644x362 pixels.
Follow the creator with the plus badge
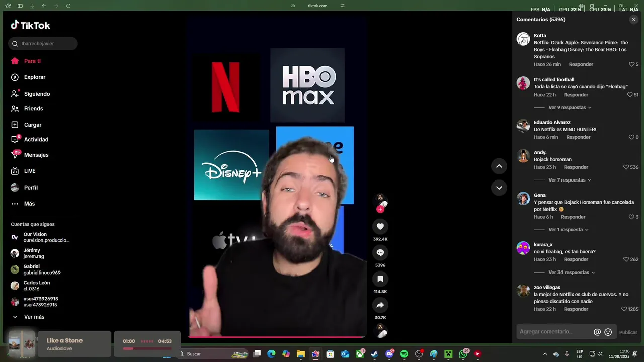(x=380, y=209)
